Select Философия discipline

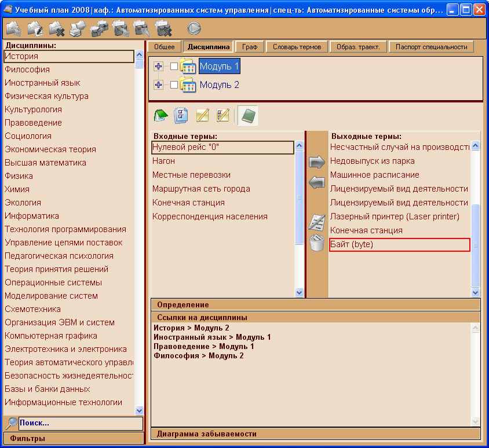(x=68, y=69)
